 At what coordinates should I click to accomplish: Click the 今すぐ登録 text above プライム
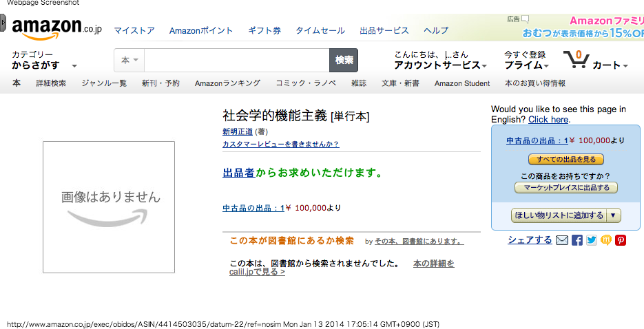pos(525,54)
